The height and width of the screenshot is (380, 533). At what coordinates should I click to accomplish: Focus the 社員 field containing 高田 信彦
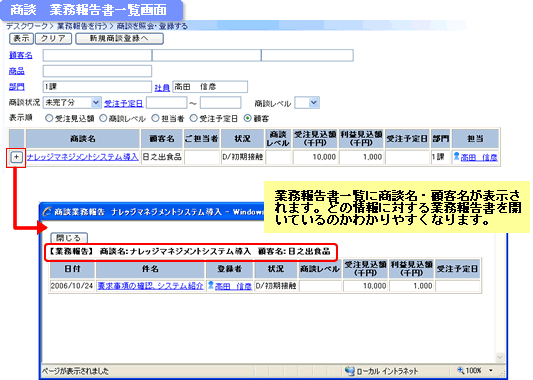210,87
